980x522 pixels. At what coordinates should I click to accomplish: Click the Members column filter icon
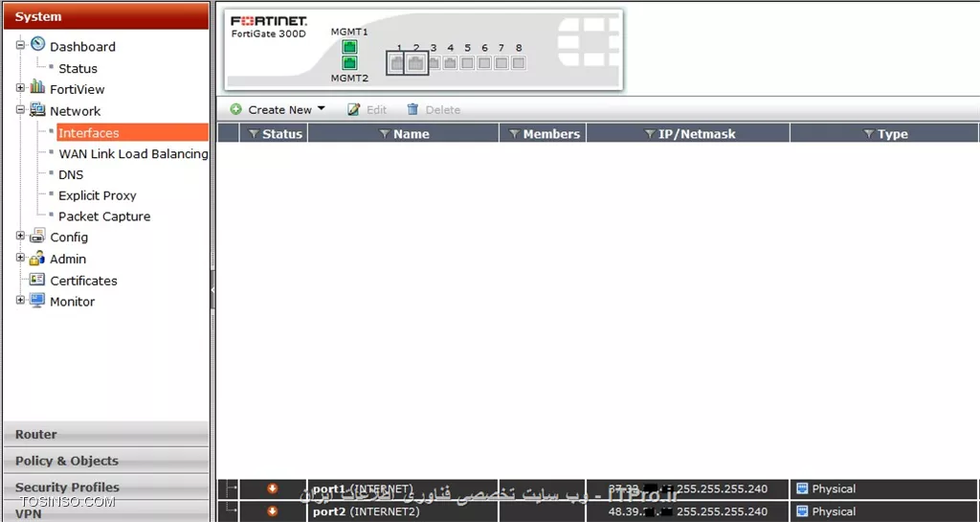pos(514,134)
